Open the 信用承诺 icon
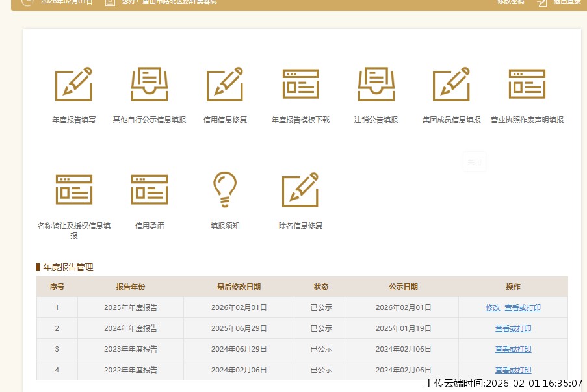The image size is (587, 392). pyautogui.click(x=149, y=190)
